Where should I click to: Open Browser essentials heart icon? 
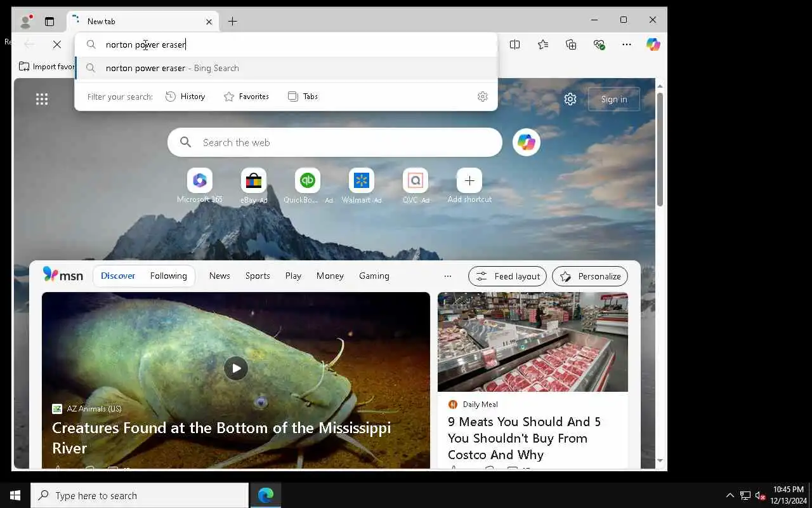coord(599,44)
